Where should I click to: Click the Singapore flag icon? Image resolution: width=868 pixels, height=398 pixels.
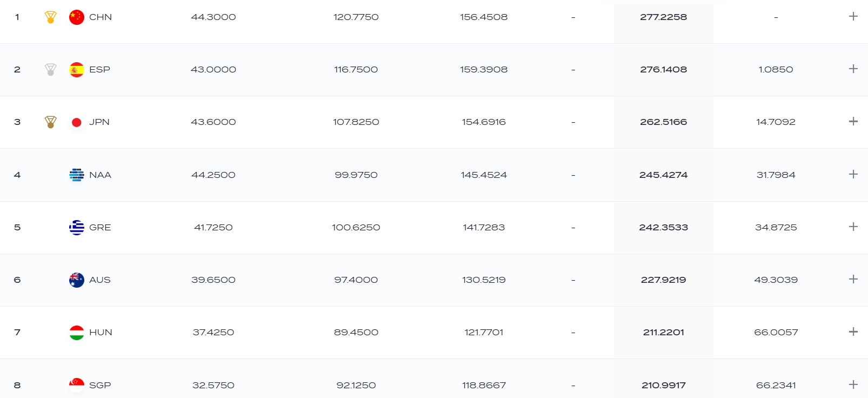coord(77,385)
